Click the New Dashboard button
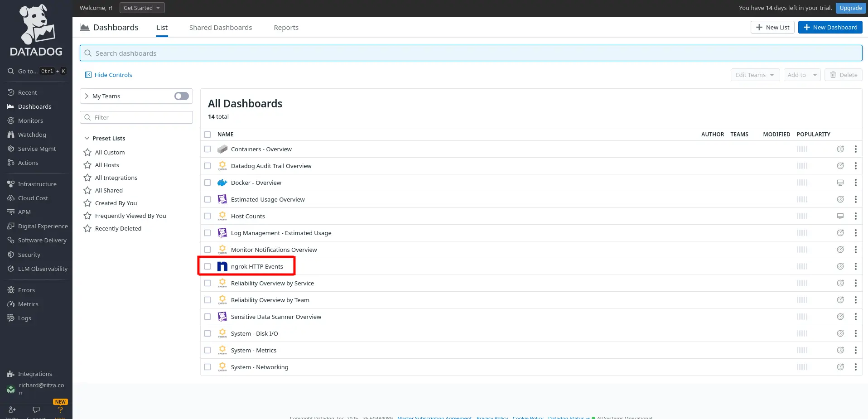 tap(830, 27)
